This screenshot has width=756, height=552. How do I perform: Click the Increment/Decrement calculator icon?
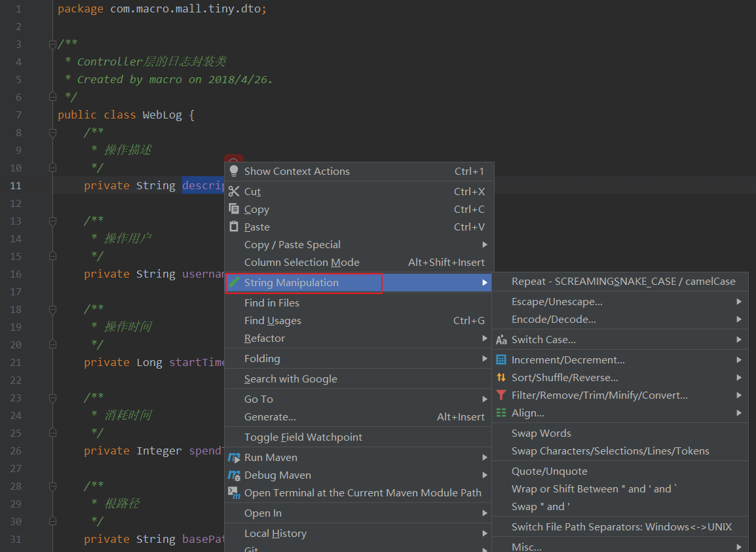click(501, 359)
